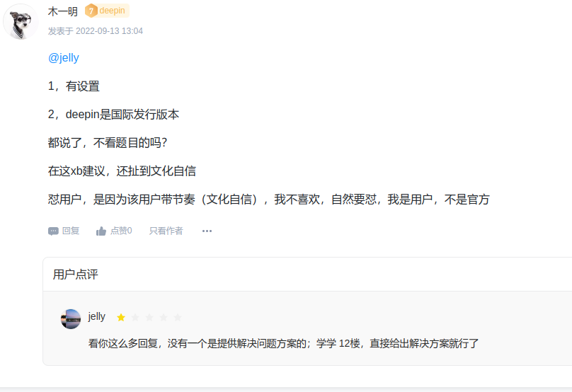
Task: Click the line '2，deepin是国际发行版本'
Action: tap(113, 115)
